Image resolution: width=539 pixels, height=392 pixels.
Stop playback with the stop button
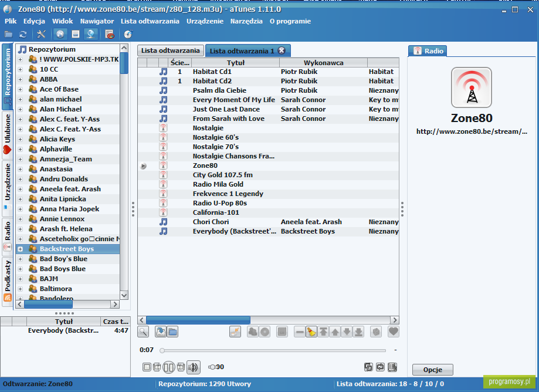(147, 367)
